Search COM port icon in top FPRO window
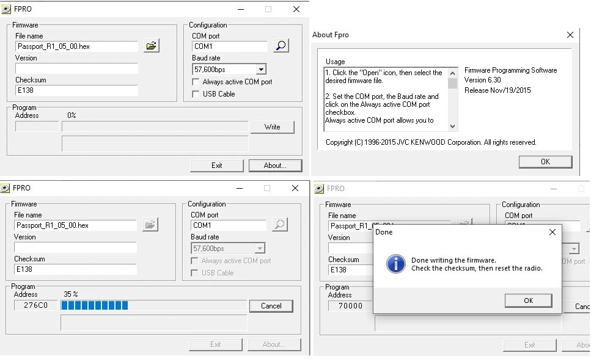The height and width of the screenshot is (364, 591). click(281, 46)
